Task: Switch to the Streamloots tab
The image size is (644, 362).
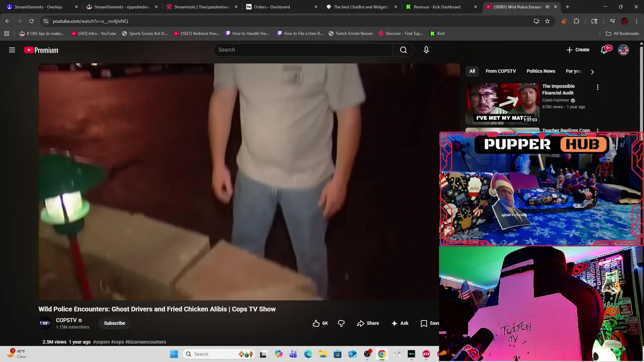Action: [x=201, y=7]
